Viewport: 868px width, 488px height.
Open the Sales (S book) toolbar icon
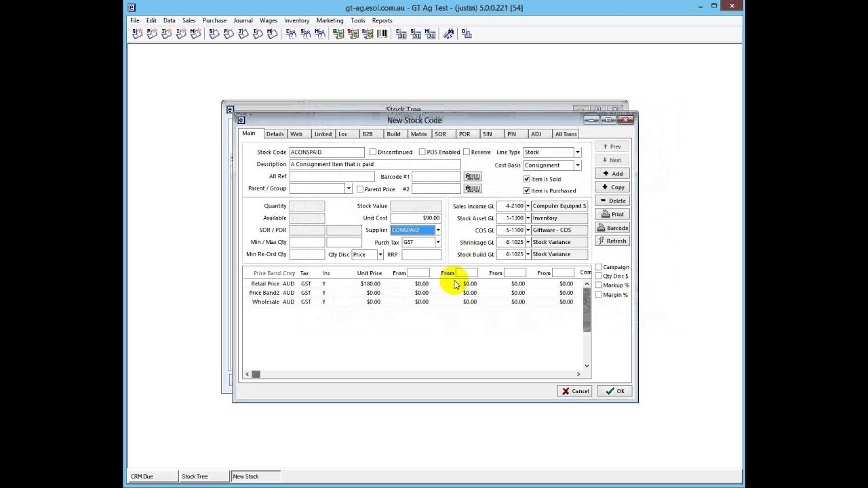[x=214, y=33]
